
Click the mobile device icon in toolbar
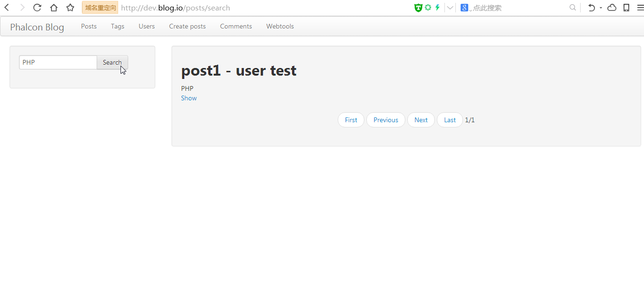pos(626,8)
